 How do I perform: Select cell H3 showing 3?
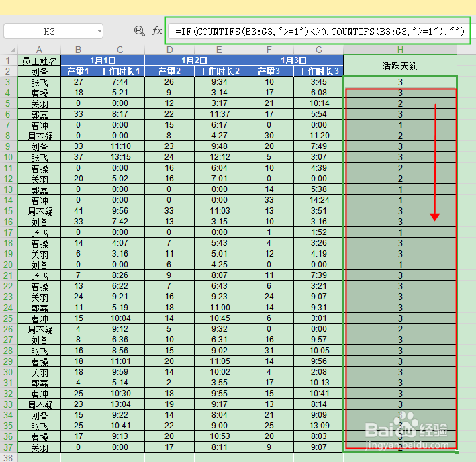click(x=400, y=82)
